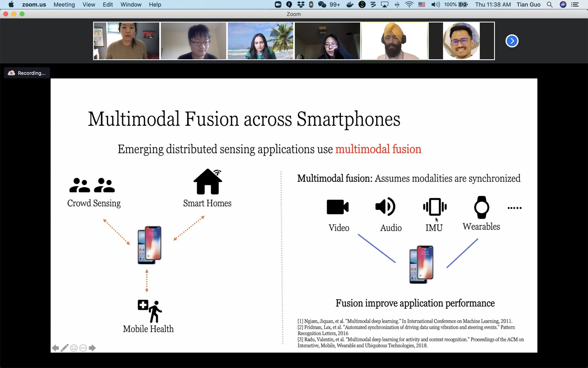Select the pencil annotation tool
This screenshot has height=368, width=588.
(65, 348)
